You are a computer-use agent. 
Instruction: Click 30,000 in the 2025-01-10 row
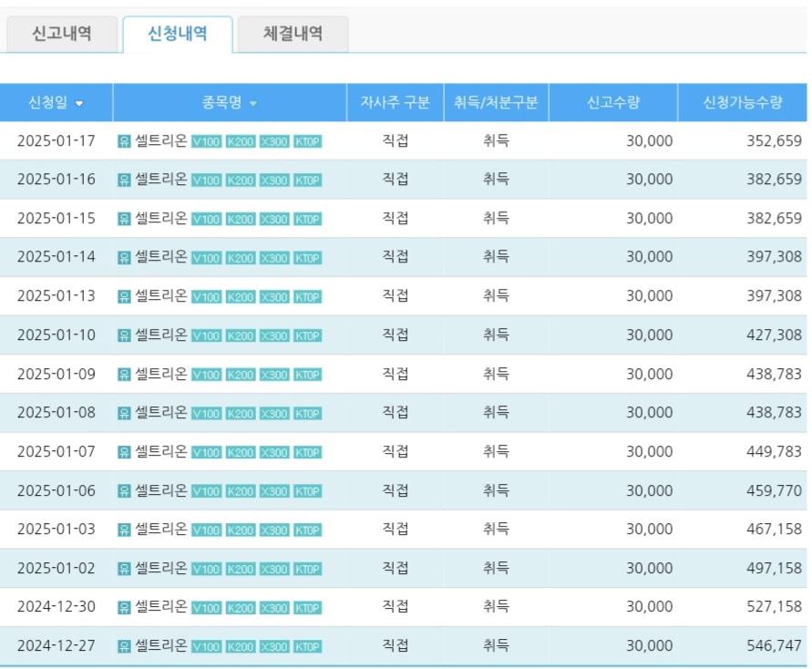click(x=650, y=335)
